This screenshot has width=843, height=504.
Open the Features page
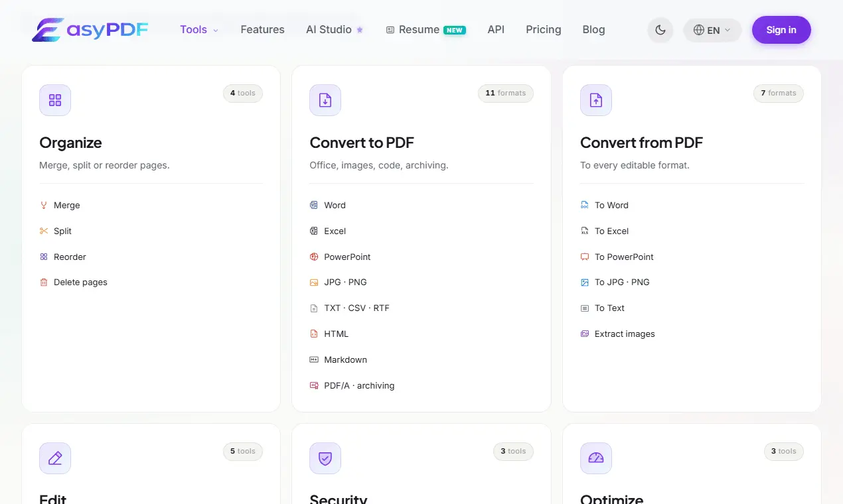[x=262, y=29]
